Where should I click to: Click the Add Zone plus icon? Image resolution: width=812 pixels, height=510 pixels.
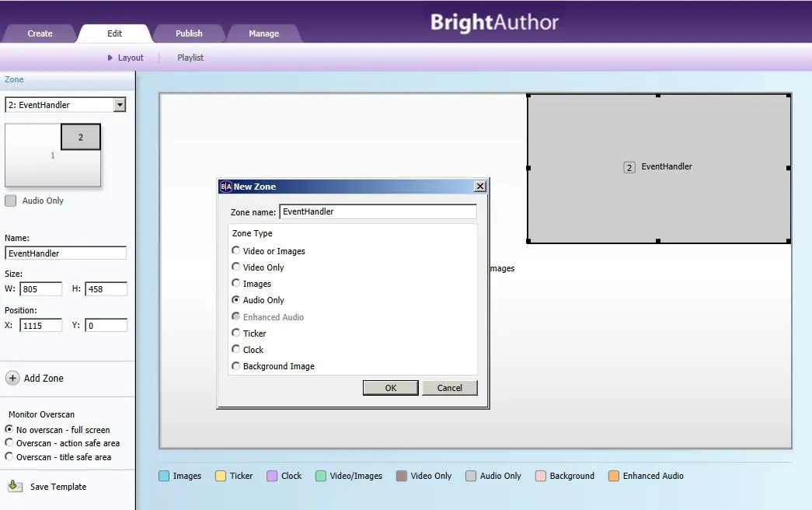pyautogui.click(x=12, y=378)
